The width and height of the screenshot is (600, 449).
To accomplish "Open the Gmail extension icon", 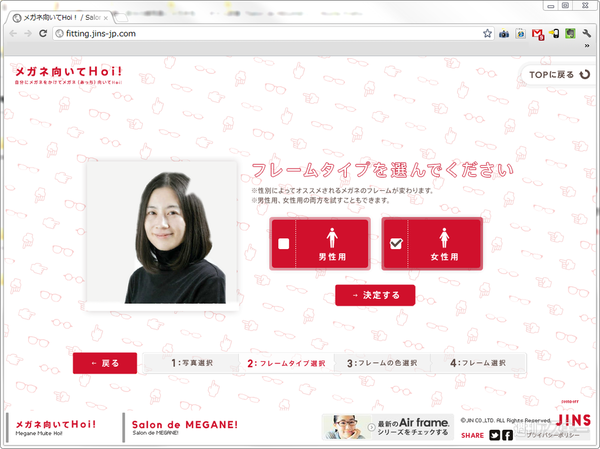I will click(x=538, y=34).
